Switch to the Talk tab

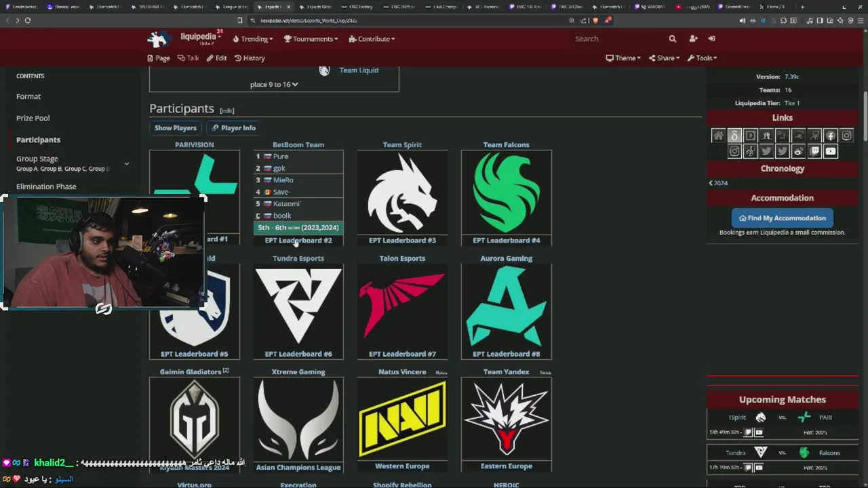coord(188,58)
